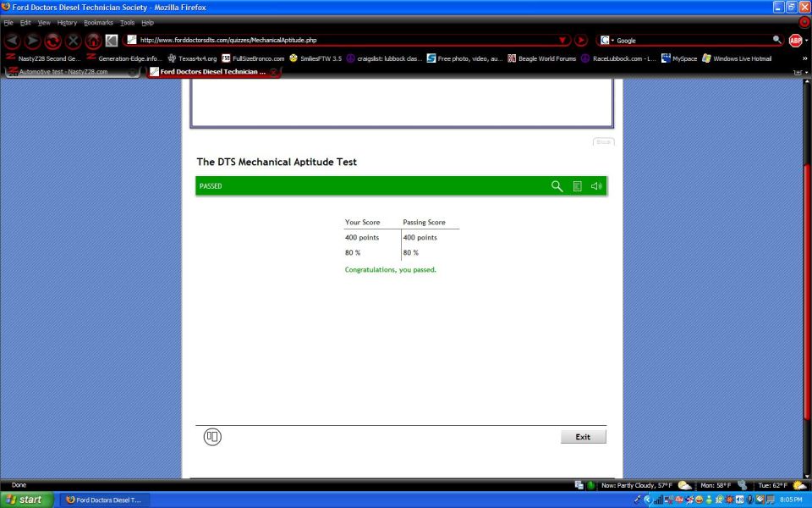Click the microphone tray icon
The width and height of the screenshot is (812, 508).
pyautogui.click(x=749, y=500)
